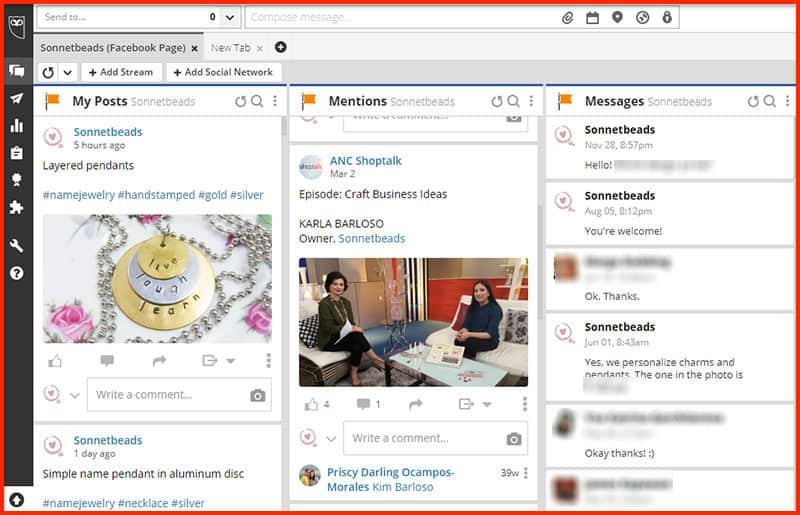Like the ANC Shoptalk mention post
The height and width of the screenshot is (515, 800).
pyautogui.click(x=311, y=404)
